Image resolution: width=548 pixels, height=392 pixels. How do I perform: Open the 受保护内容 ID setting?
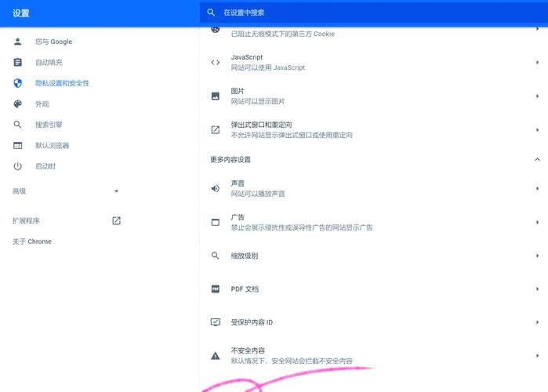(x=374, y=322)
